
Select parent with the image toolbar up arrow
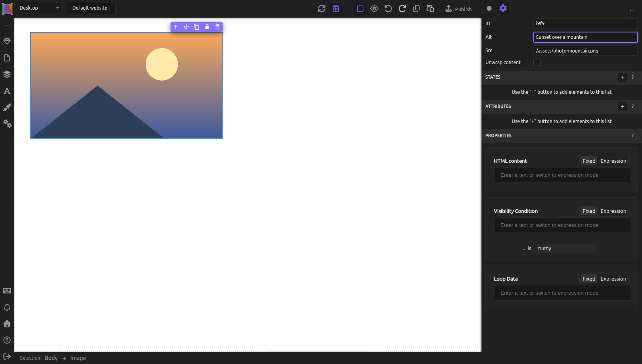pos(176,27)
